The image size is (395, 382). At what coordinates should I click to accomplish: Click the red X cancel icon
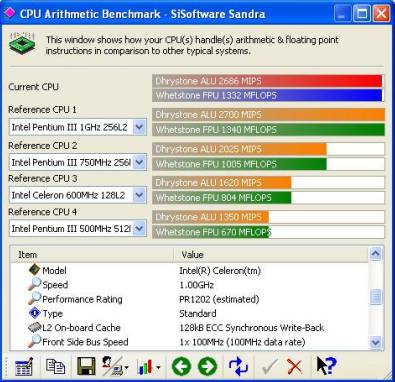pos(294,367)
